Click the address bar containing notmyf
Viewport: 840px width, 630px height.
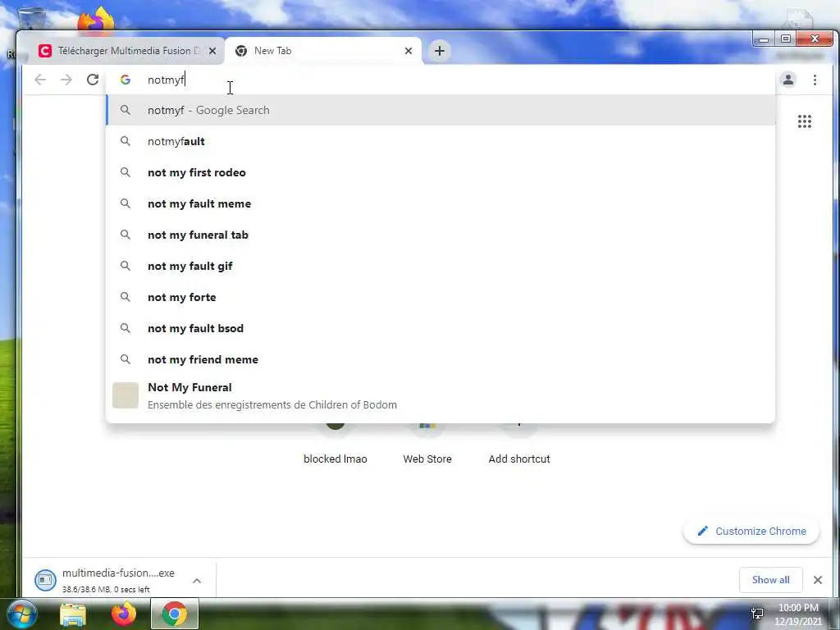[440, 80]
